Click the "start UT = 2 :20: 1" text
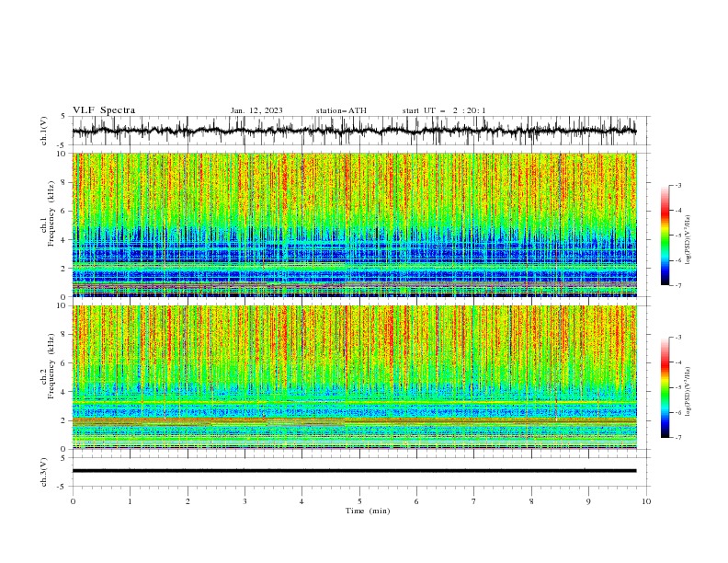This screenshot has width=728, height=563. click(x=443, y=110)
